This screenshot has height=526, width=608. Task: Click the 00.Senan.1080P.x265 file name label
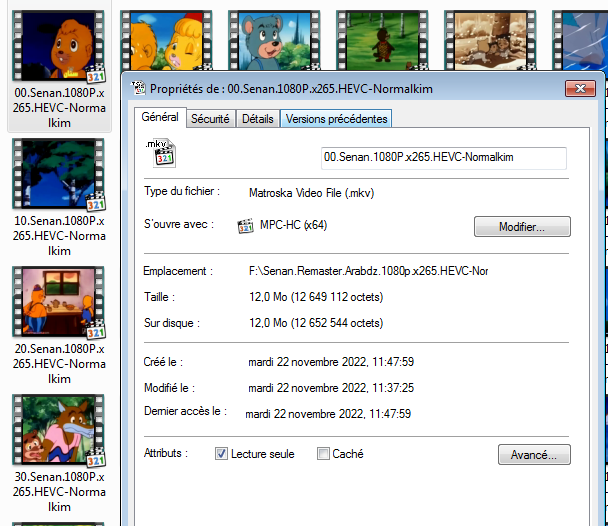pos(59,108)
